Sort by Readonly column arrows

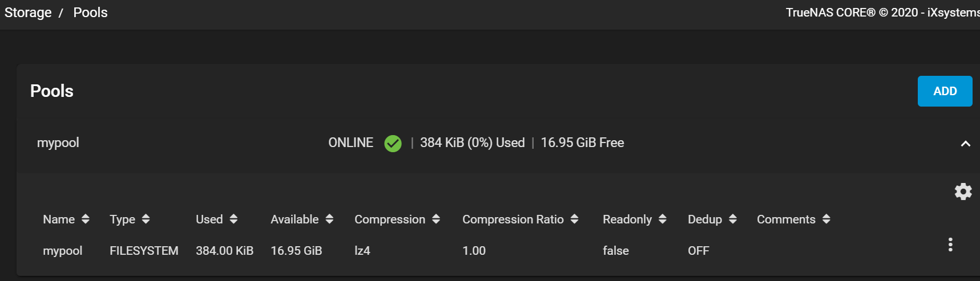click(663, 219)
